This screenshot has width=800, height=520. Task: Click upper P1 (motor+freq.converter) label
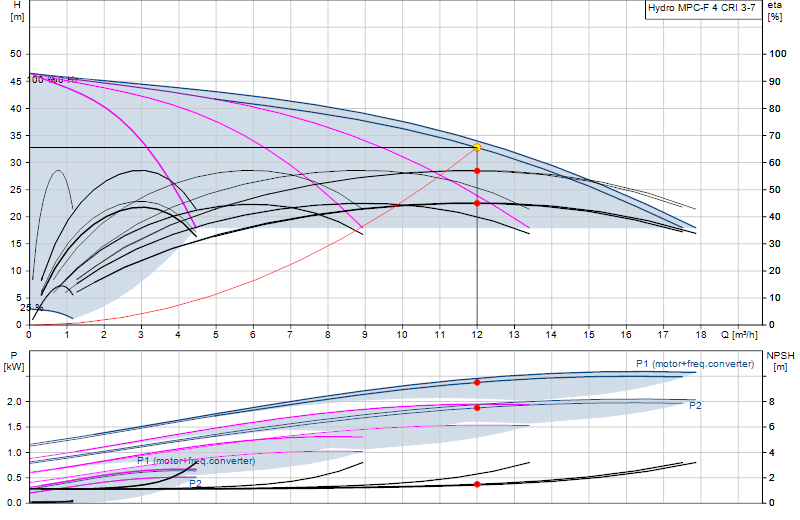coord(695,364)
